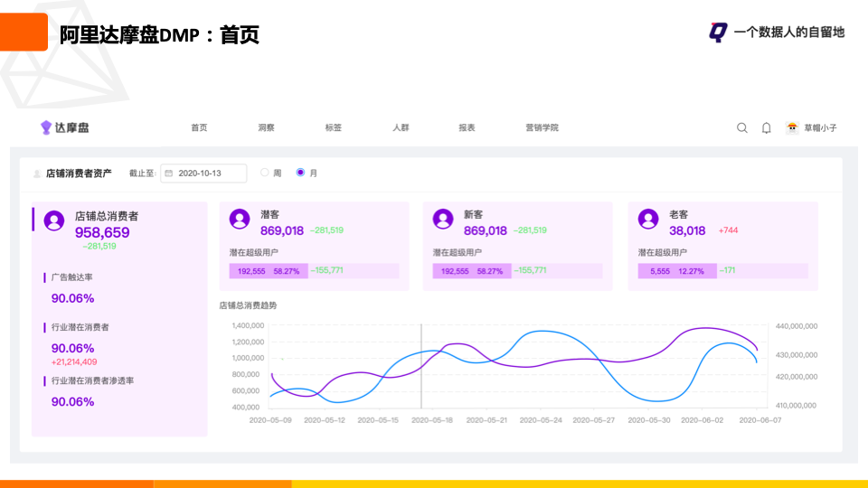
Task: Click the 新客 869,018 value
Action: 485,230
